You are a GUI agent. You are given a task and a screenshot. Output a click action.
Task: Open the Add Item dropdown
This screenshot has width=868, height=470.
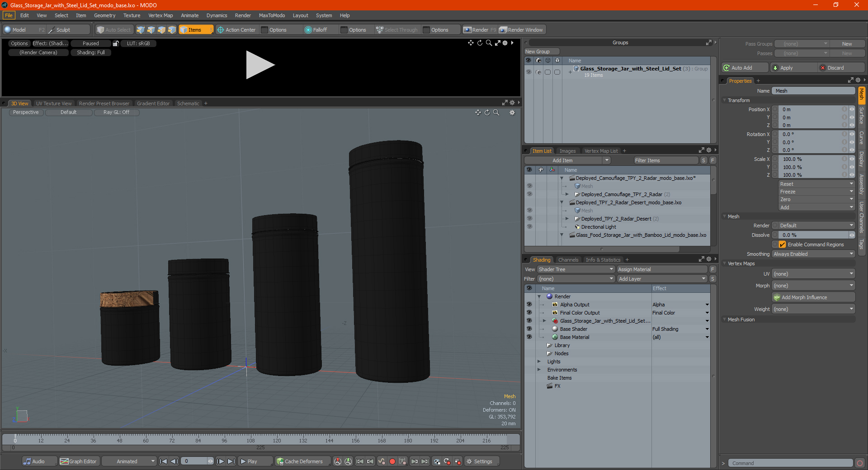pyautogui.click(x=567, y=160)
